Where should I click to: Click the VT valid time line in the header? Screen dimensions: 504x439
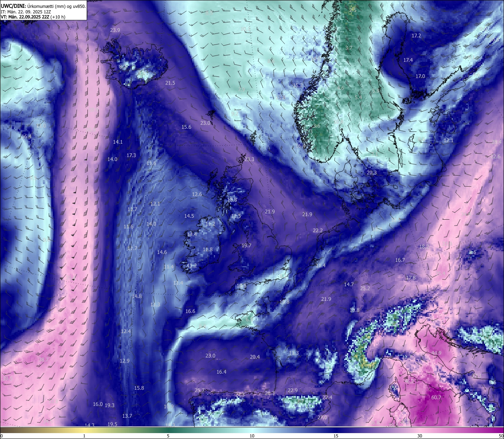(x=33, y=17)
